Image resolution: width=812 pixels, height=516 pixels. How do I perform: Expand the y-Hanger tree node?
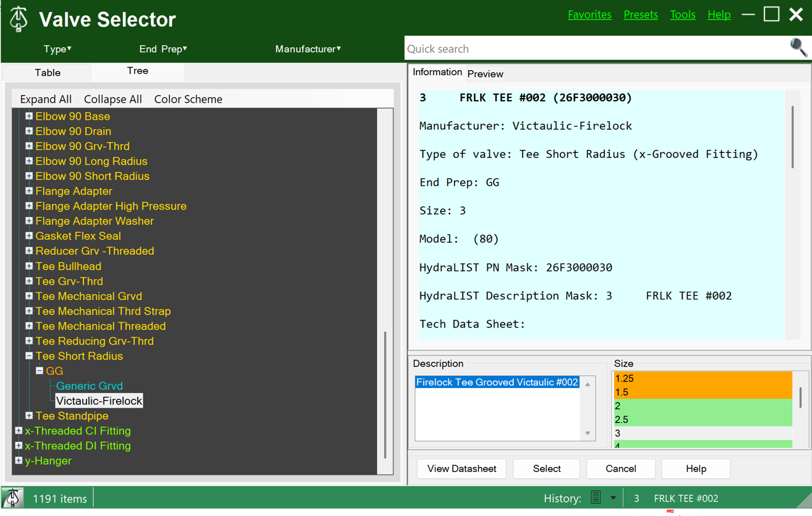point(18,461)
